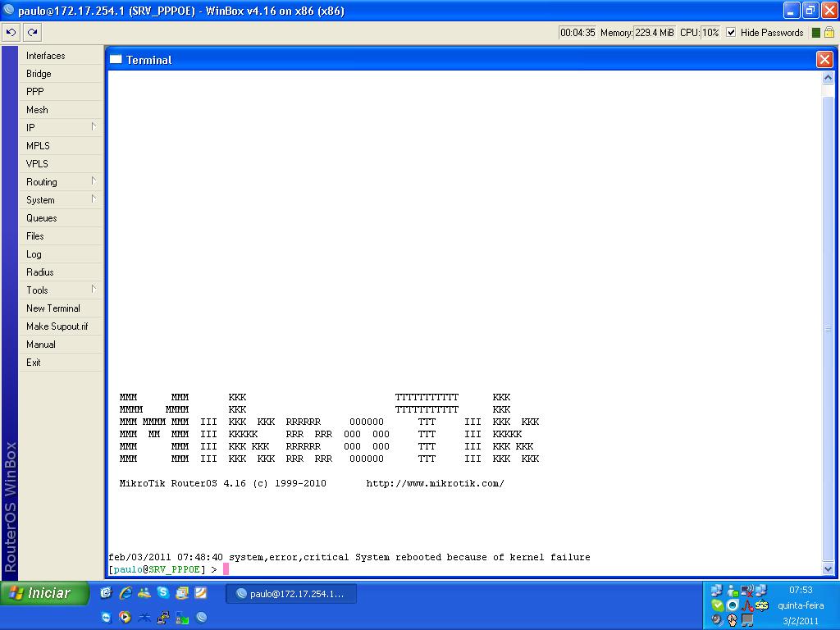
Task: Click WinBox taskbar button paulo@172.17.254.1
Action: pos(291,594)
